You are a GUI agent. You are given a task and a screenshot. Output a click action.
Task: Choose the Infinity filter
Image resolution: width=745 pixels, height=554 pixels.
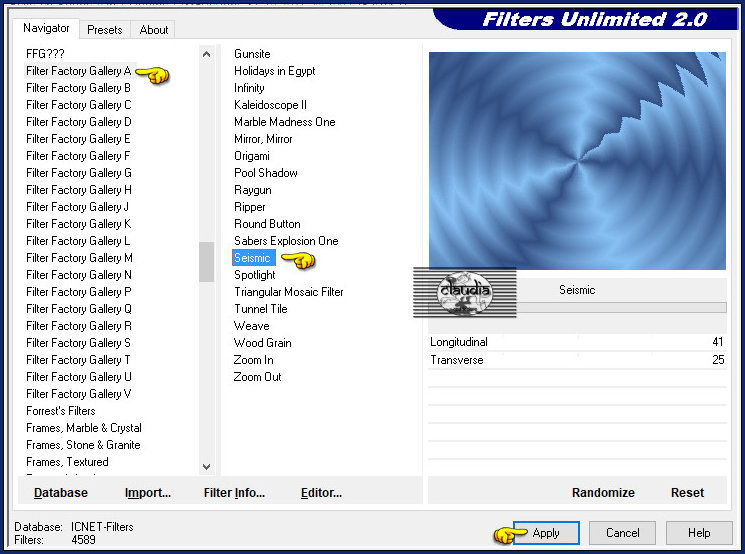pos(249,88)
